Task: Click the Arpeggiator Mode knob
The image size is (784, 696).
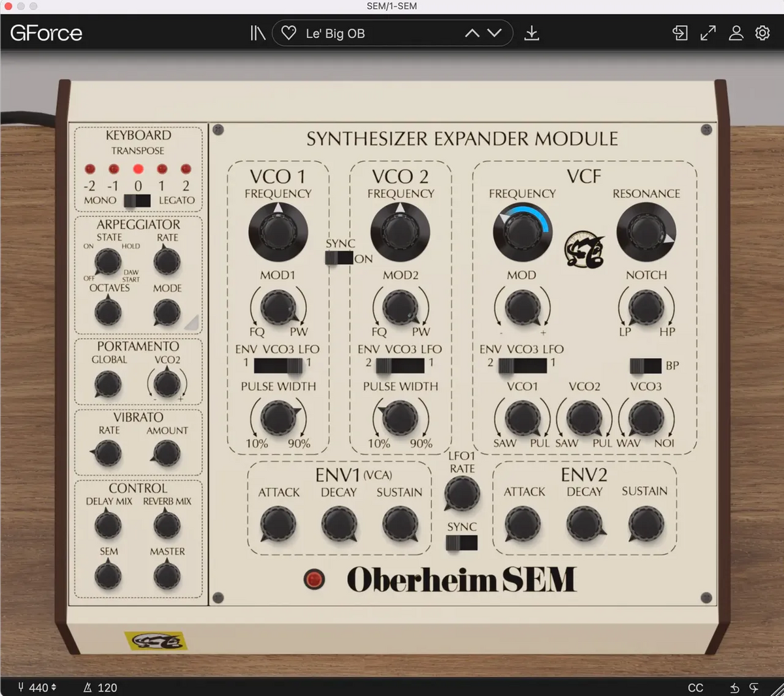Action: 167,312
